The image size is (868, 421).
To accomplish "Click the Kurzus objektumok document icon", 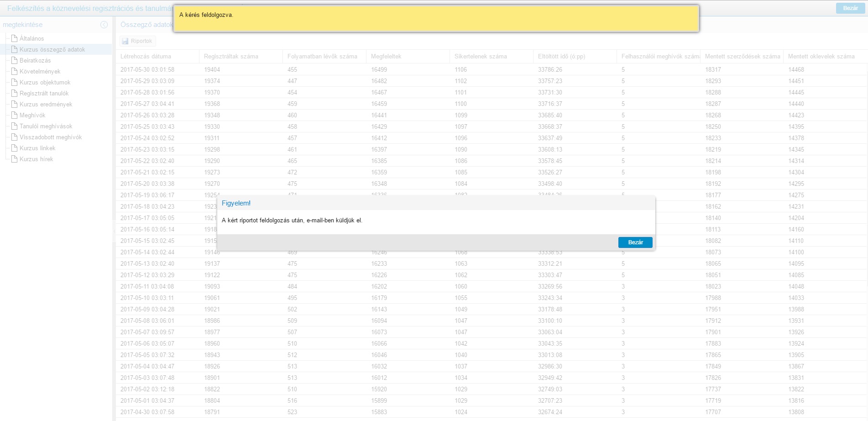I will click(x=14, y=82).
